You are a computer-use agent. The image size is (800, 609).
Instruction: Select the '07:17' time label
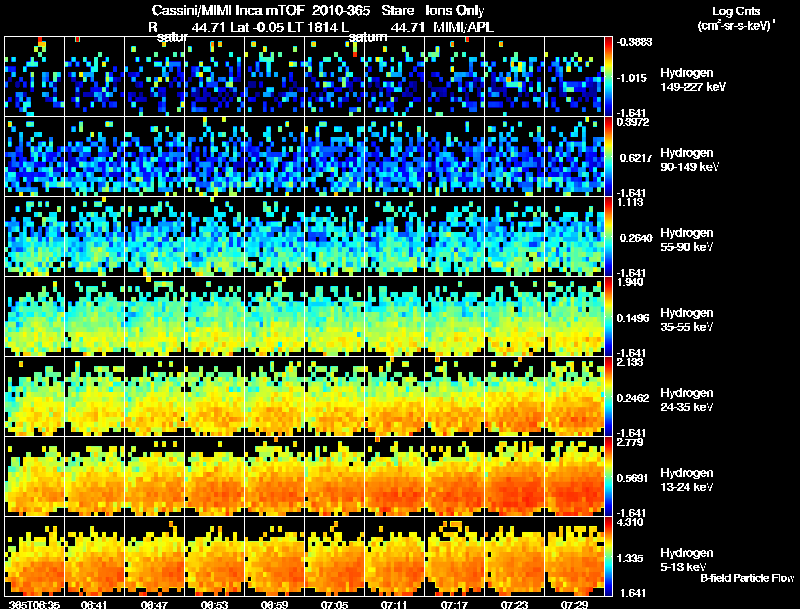click(x=454, y=604)
